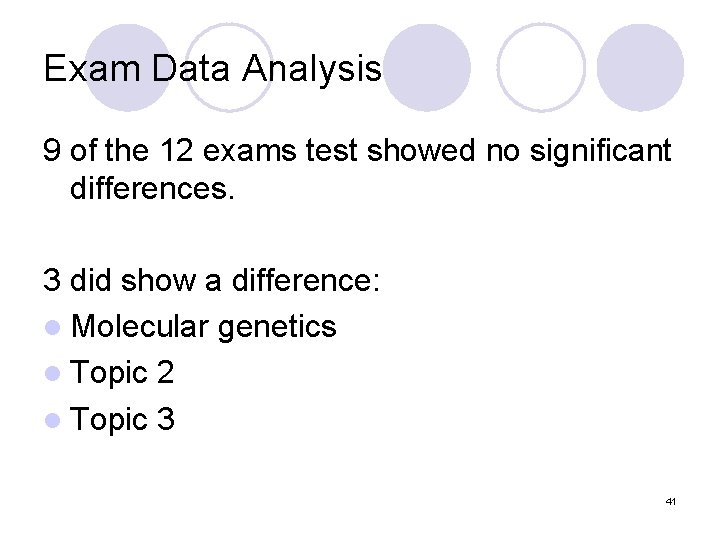Select the 'Topic 3' bullet text
Image resolution: width=720 pixels, height=540 pixels.
[x=123, y=421]
